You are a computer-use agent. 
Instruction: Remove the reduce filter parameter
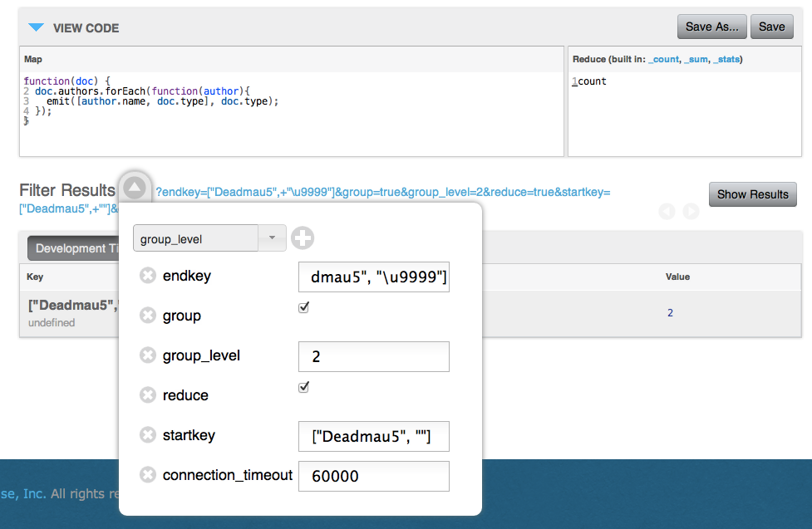pos(148,395)
